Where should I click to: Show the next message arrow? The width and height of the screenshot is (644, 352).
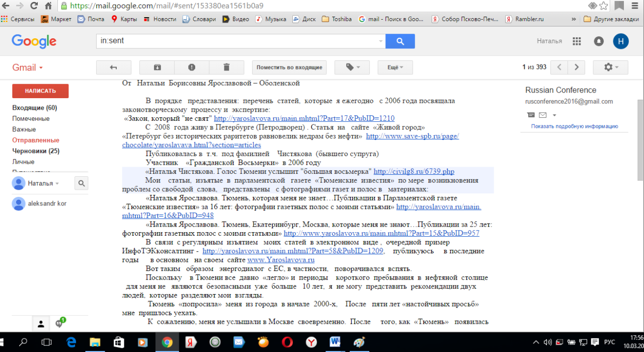[577, 67]
